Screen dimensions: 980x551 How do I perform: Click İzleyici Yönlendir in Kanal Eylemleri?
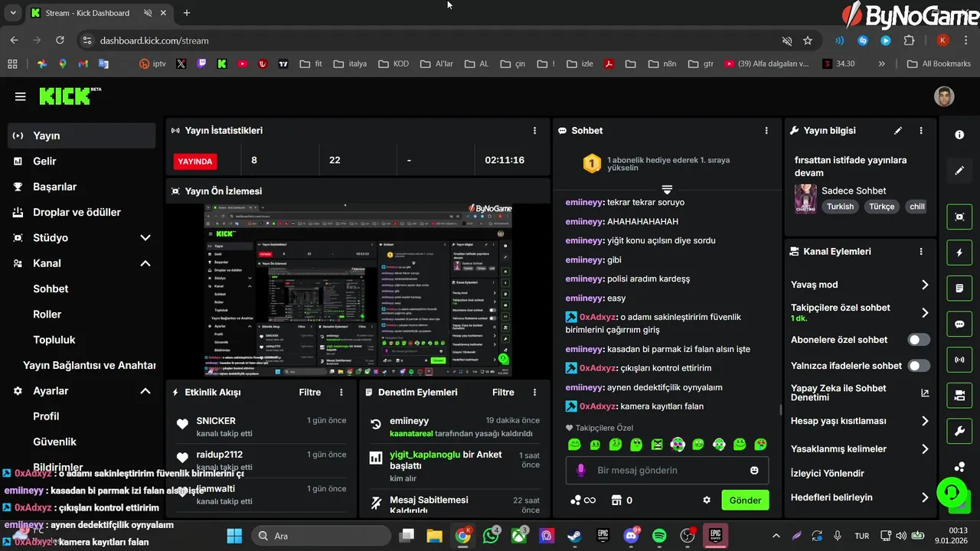click(828, 474)
